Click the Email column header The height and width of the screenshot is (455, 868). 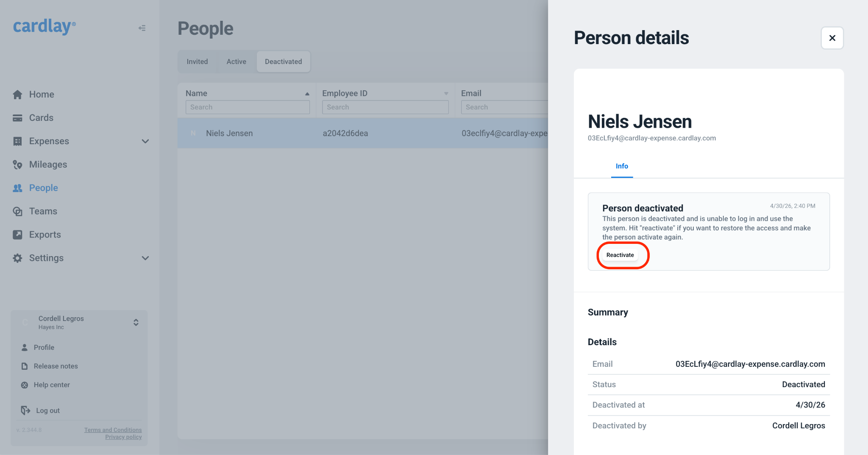(x=471, y=93)
